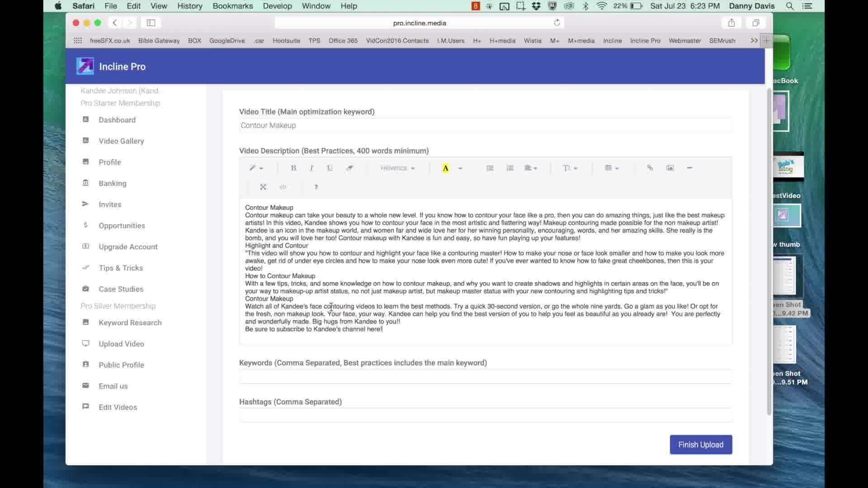Click the Tips & Tricks checkmark icon
Screen dimensions: 868x488
coord(85,267)
